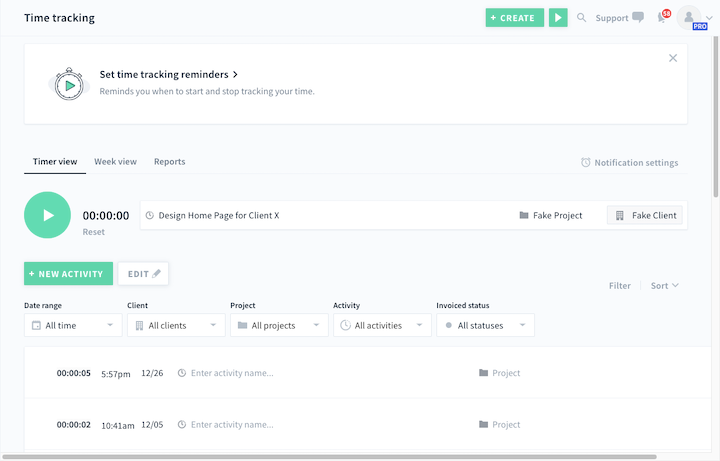Open the Sort menu

coord(664,286)
